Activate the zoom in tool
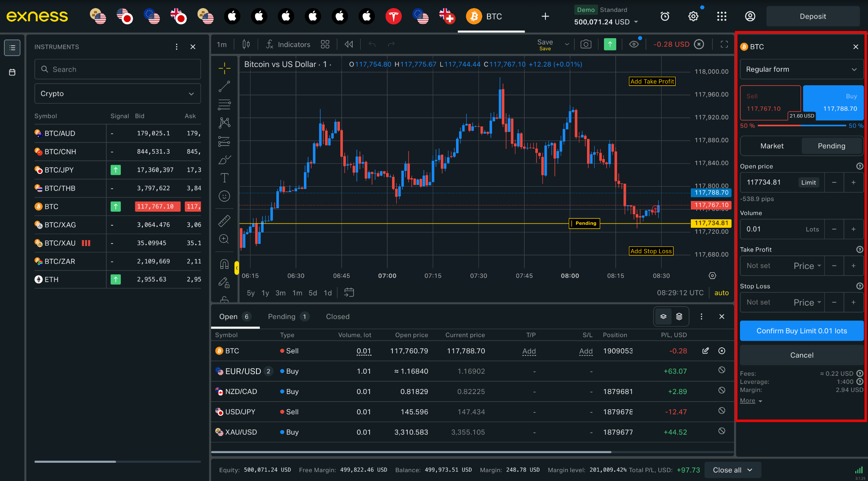 pos(224,239)
